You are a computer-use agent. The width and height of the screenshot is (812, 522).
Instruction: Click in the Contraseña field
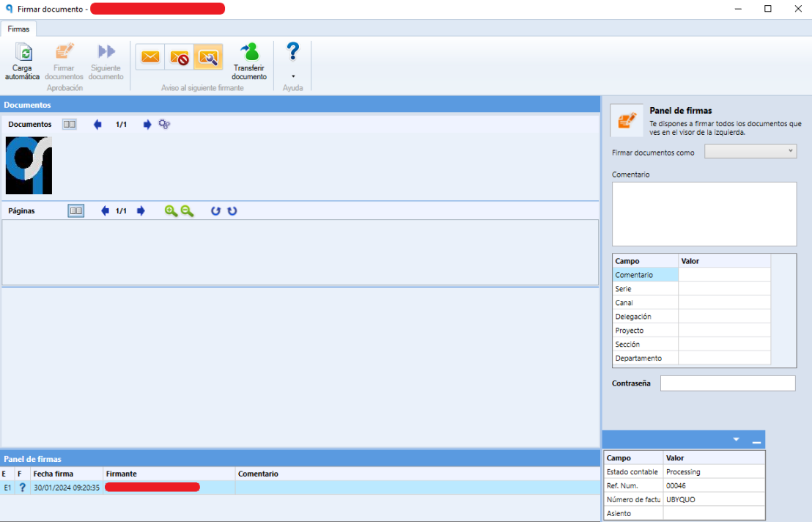[x=728, y=383]
